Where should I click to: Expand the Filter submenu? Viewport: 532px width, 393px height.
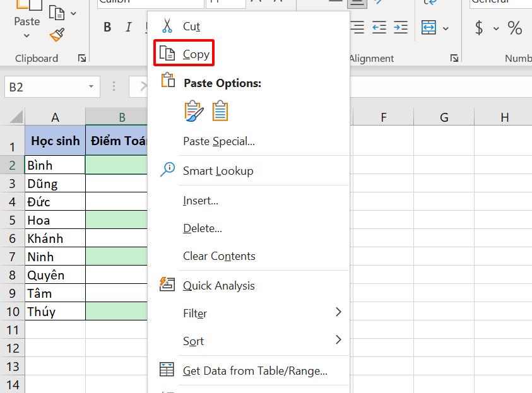195,313
